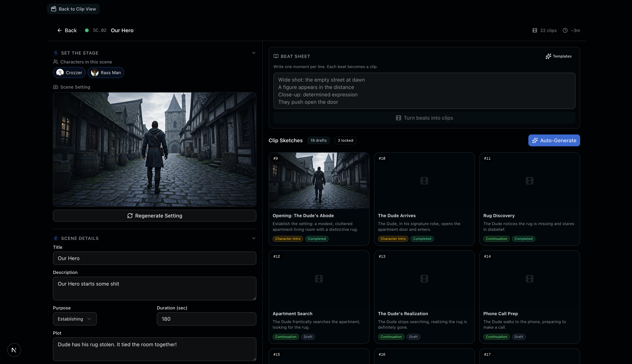This screenshot has height=364, width=632.
Task: Click the Back button
Action: 67,30
